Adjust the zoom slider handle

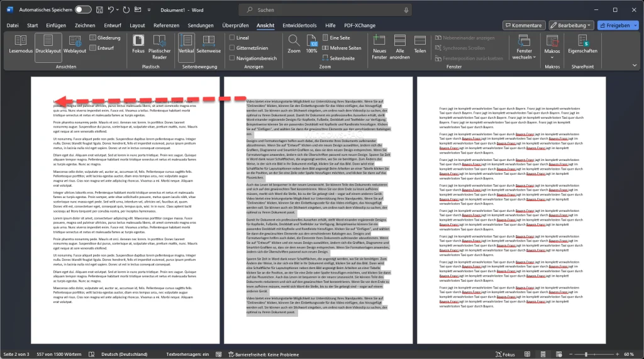pyautogui.click(x=586, y=354)
